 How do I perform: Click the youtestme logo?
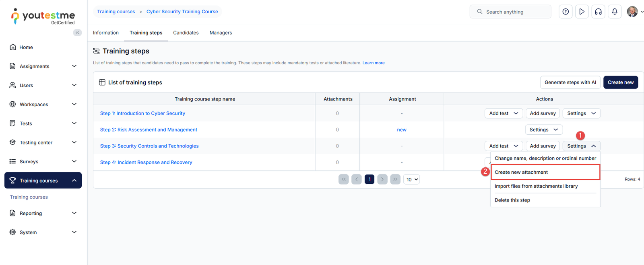(43, 16)
